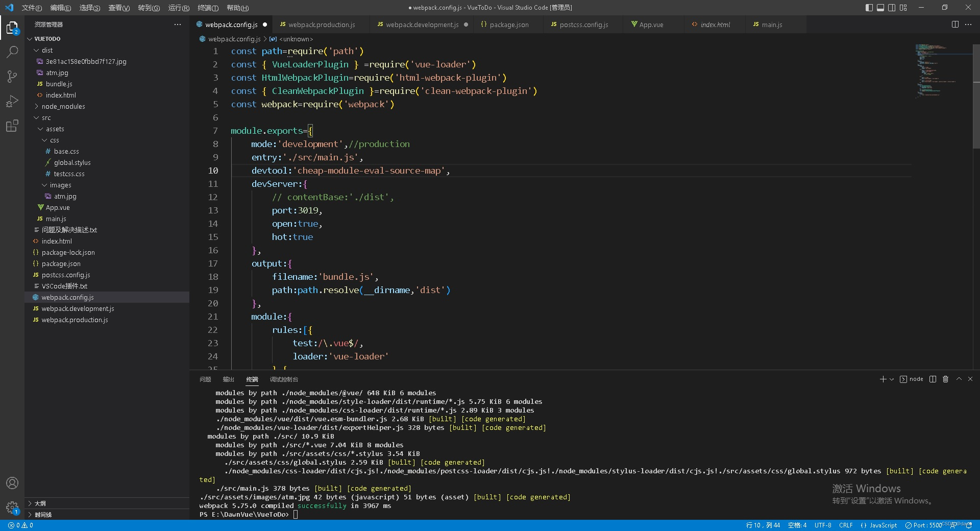
Task: Kill terminal with trash icon
Action: click(945, 379)
